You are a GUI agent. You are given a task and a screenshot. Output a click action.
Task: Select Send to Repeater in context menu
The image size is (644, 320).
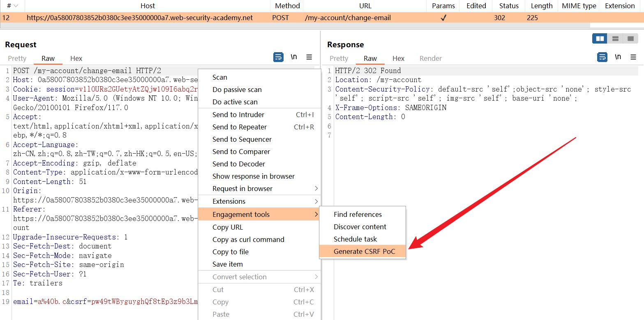click(239, 127)
